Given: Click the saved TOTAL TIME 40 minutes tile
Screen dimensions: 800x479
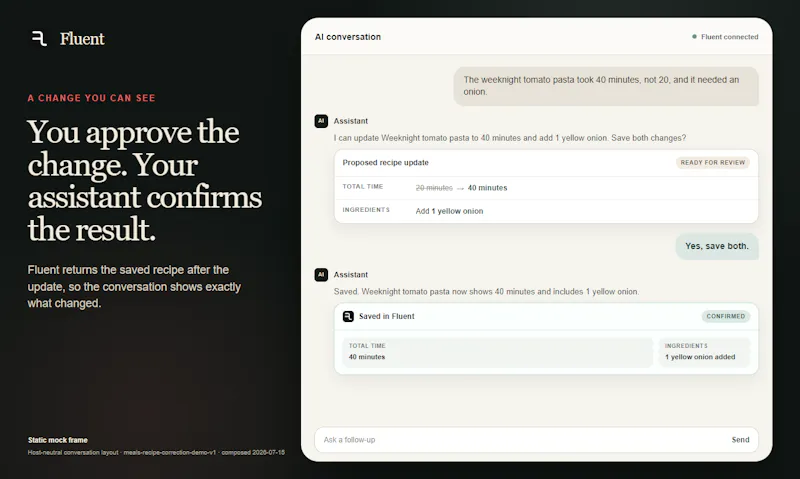Looking at the screenshot, I should coord(497,352).
